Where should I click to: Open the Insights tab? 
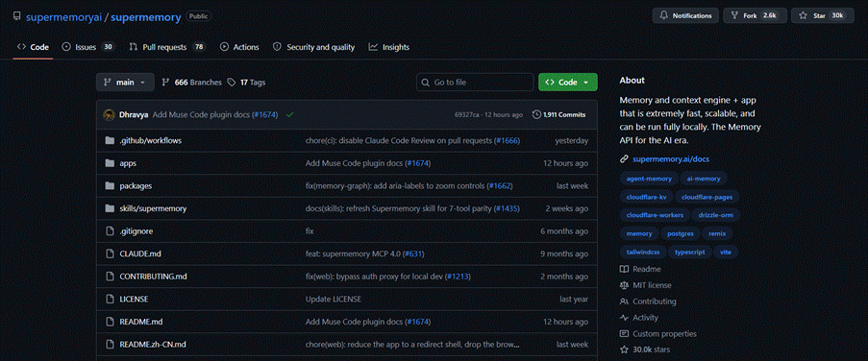point(389,47)
